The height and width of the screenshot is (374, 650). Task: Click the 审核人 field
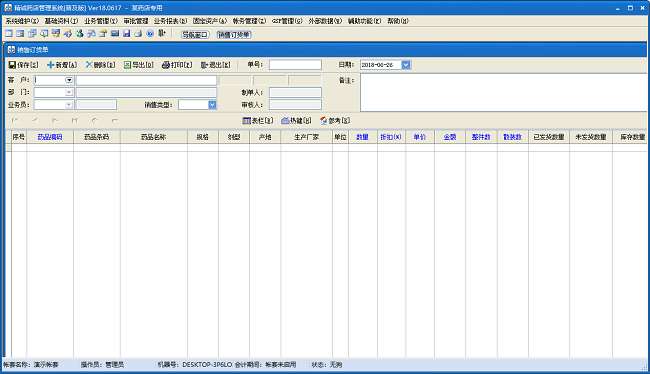point(295,105)
